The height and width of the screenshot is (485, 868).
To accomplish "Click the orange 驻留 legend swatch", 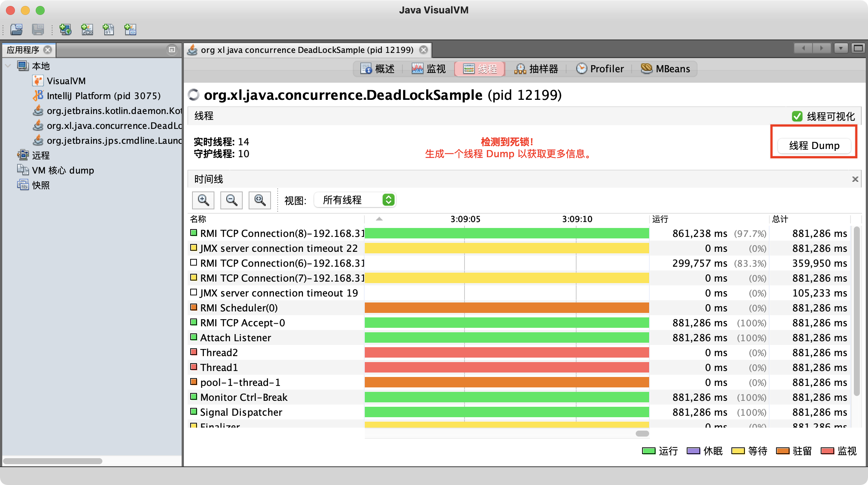I will point(782,451).
